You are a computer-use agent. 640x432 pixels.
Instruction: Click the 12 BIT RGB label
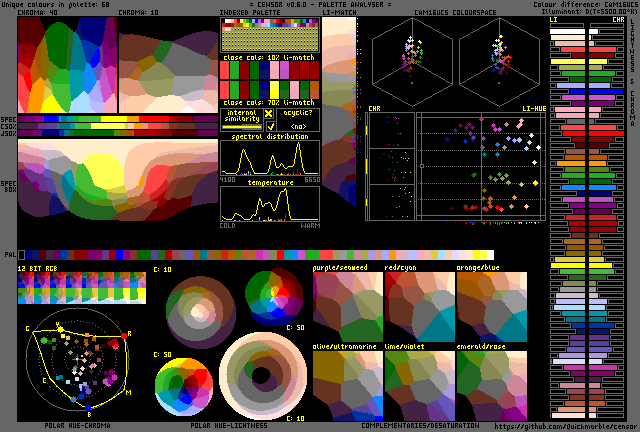click(38, 268)
